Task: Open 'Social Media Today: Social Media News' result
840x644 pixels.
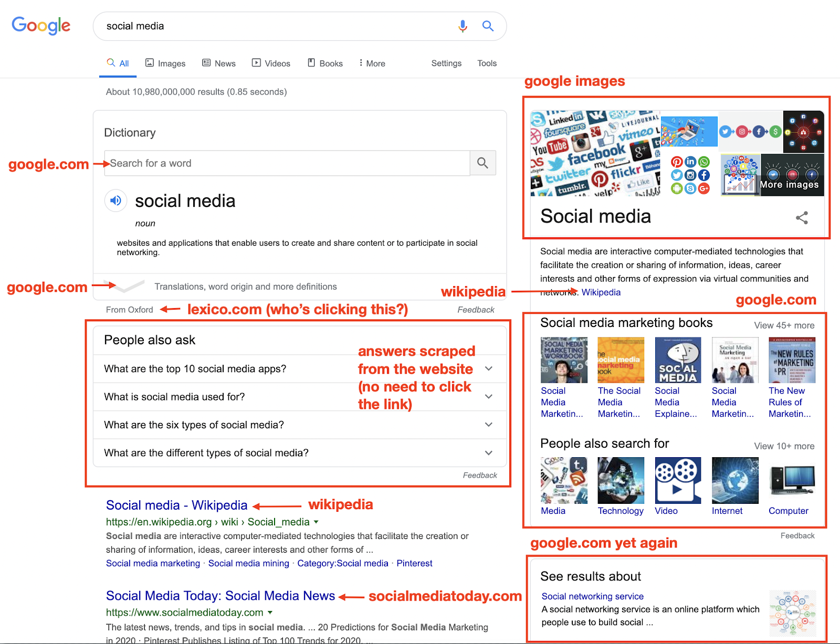Action: click(x=220, y=596)
